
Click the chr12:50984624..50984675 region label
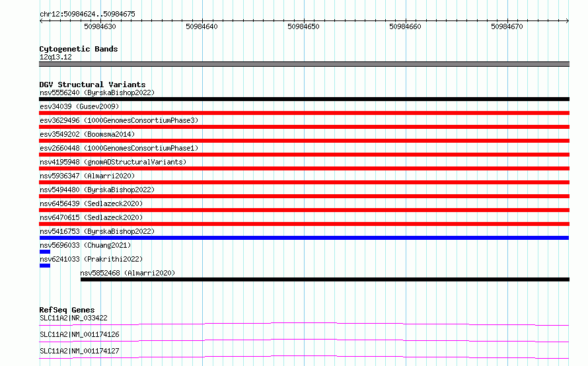[87, 15]
